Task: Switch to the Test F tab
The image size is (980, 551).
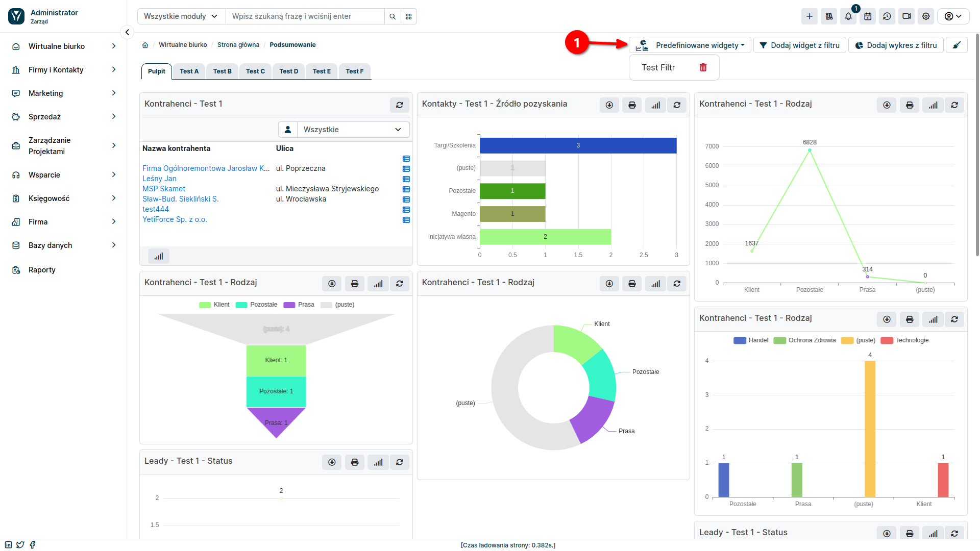Action: pos(355,71)
